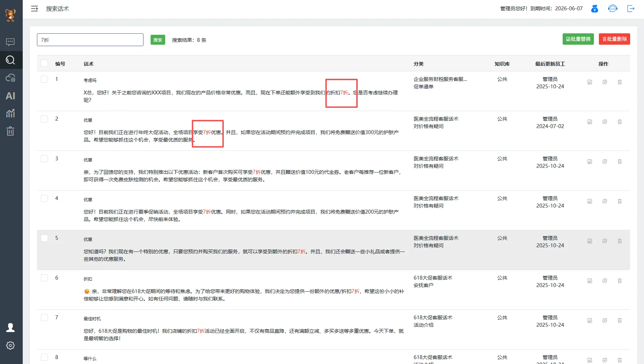The image size is (644, 364).
Task: Click the logout icon in header
Action: point(631,9)
